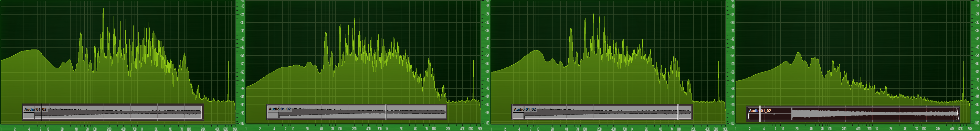Viewport: 980px width, 131px height.
Task: Select the Audio 01_02 clip in leftmost analyzer
Action: [113, 112]
